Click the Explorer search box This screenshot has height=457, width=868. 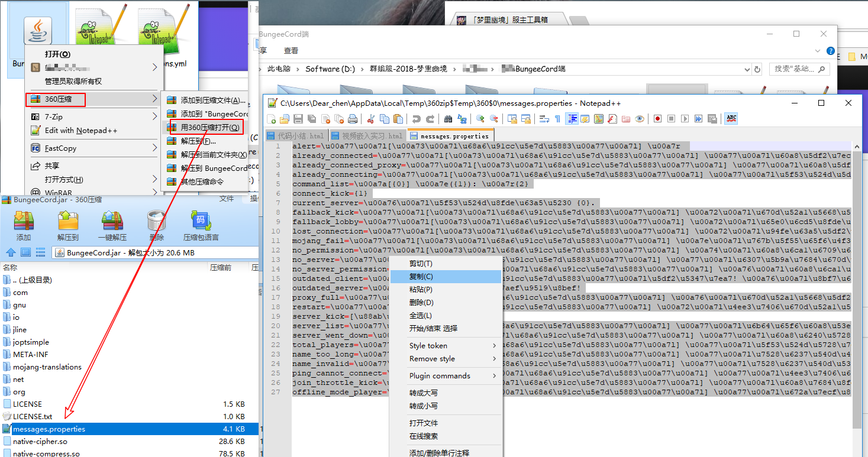tap(800, 69)
